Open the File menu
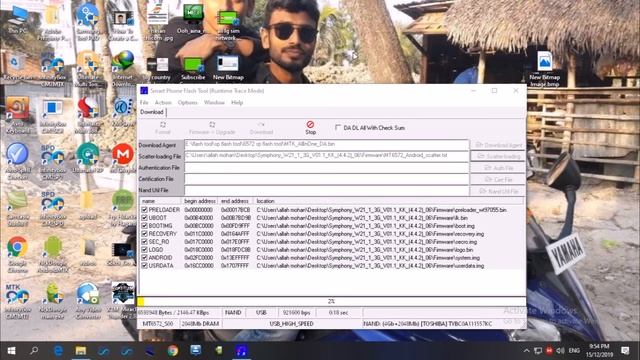The image size is (640, 360). click(x=144, y=102)
